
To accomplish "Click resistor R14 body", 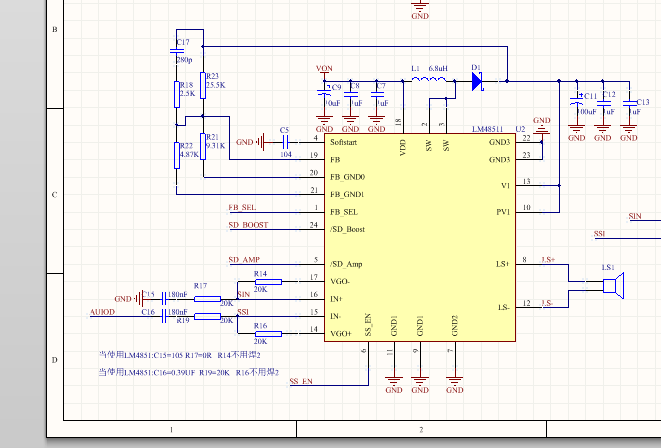I will 268,282.
